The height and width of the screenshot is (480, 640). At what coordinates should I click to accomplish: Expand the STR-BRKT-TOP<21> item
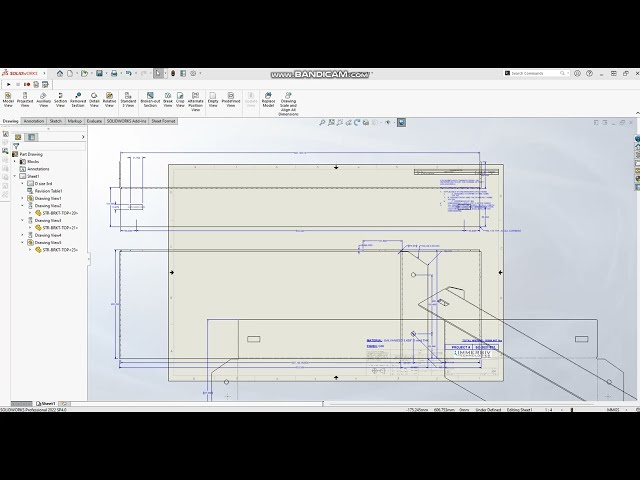pos(30,228)
